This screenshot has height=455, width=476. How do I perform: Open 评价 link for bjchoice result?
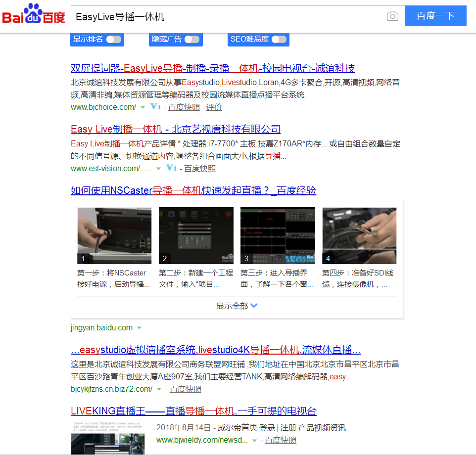coord(214,107)
